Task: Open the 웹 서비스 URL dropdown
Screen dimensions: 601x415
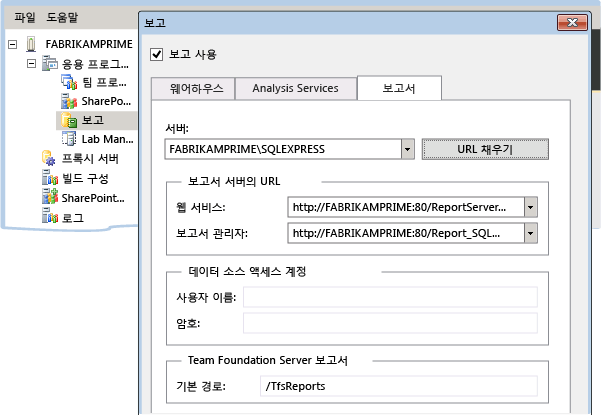Action: point(530,207)
